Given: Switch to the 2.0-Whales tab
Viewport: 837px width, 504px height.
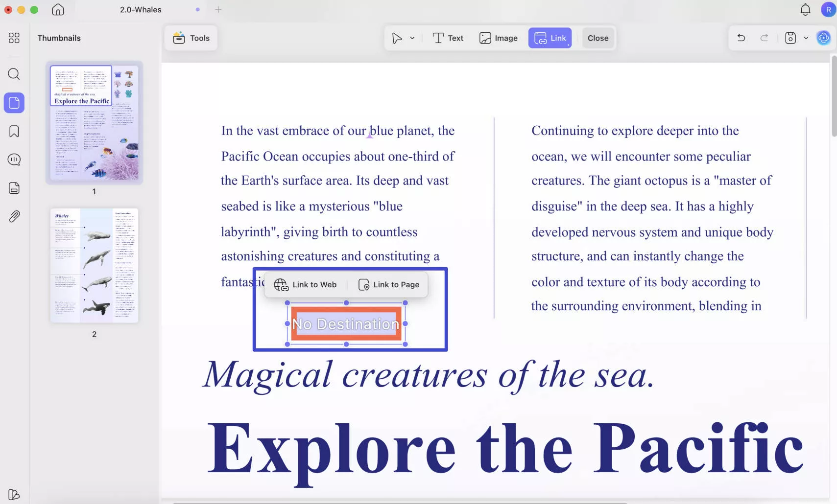Looking at the screenshot, I should coord(141,10).
